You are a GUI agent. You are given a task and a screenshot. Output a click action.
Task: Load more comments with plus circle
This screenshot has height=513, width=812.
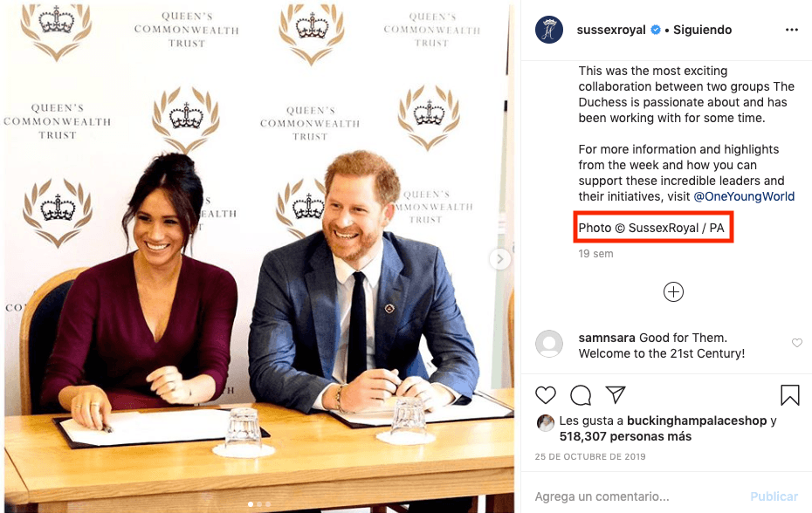(673, 292)
